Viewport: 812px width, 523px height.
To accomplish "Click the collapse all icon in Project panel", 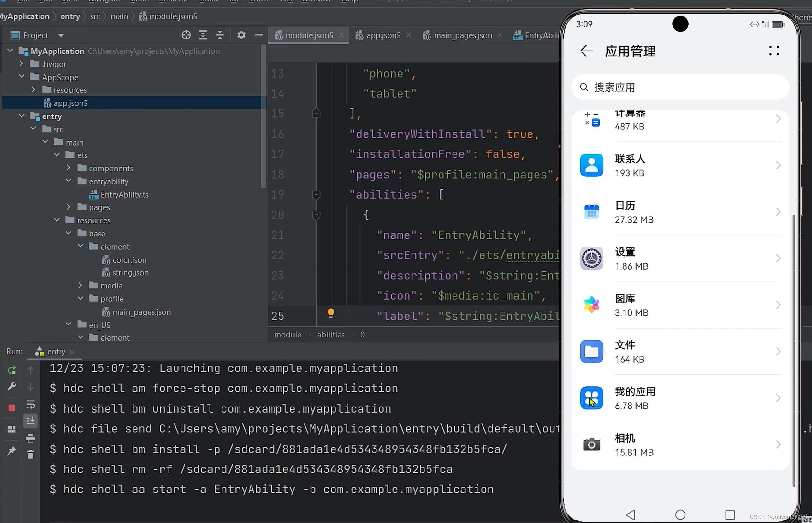I will [x=220, y=35].
